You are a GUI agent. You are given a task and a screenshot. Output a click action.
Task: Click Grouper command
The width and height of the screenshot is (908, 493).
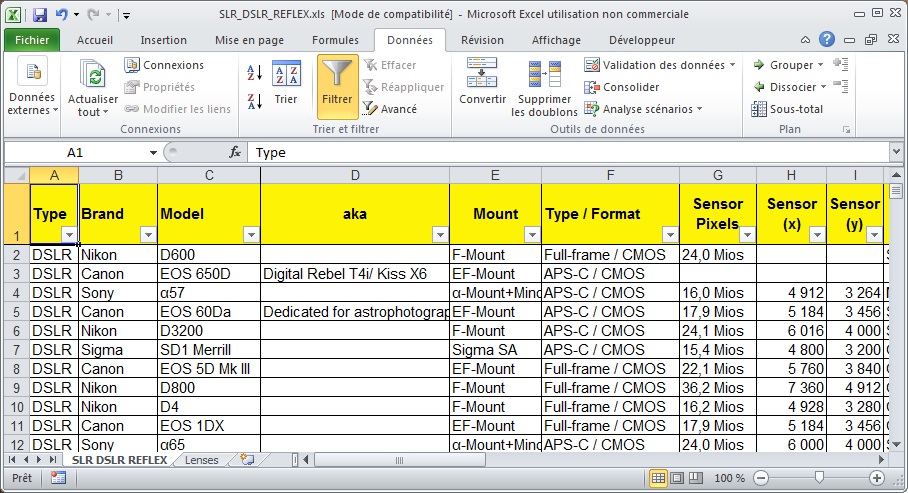788,65
